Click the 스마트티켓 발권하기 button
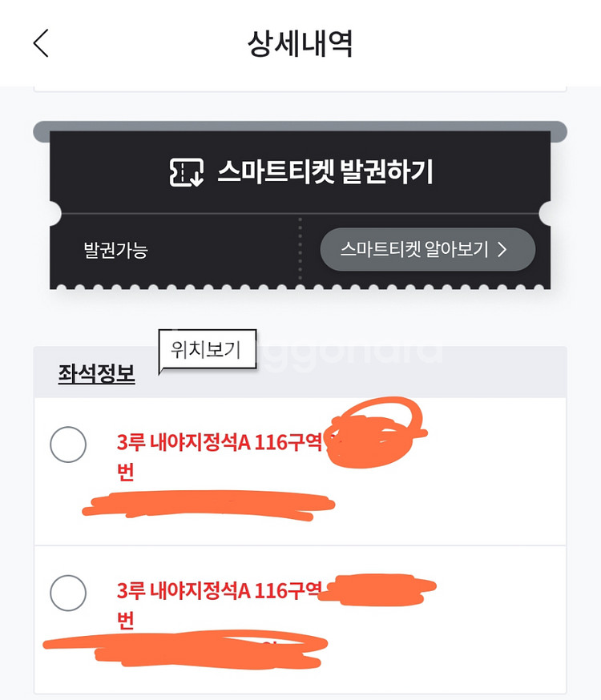 (300, 172)
